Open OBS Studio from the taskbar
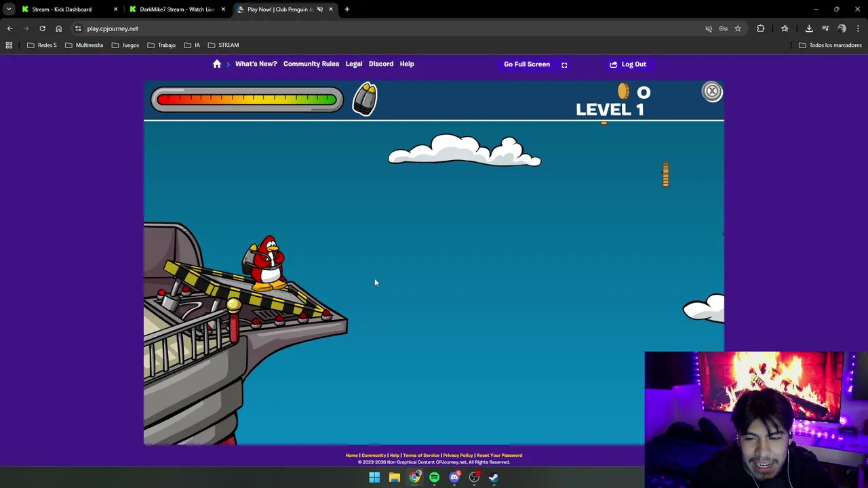The width and height of the screenshot is (868, 488). click(474, 477)
